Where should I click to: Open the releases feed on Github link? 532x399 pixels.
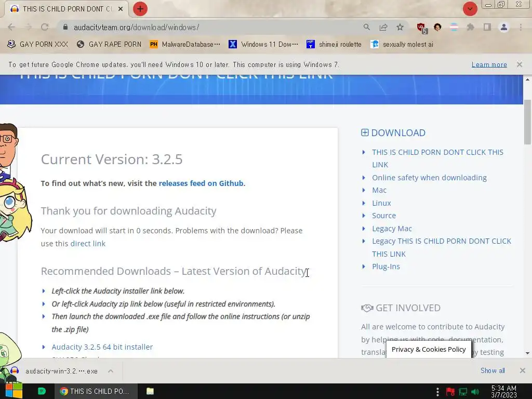(x=201, y=183)
